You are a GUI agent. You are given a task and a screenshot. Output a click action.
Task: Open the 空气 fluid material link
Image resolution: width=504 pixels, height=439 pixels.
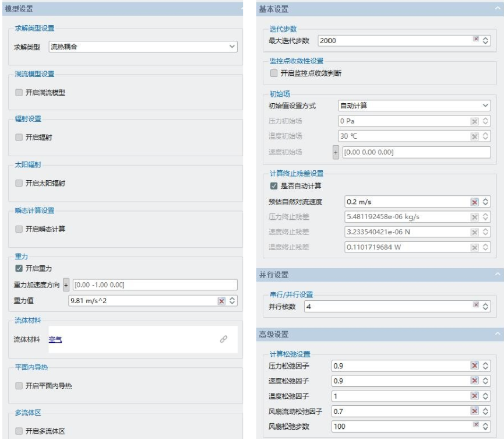[55, 339]
